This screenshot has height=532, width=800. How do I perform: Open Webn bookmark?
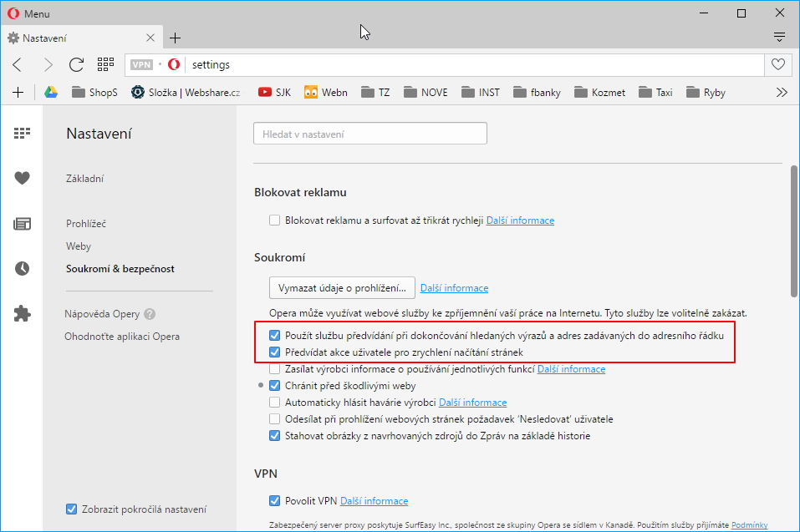tap(325, 92)
